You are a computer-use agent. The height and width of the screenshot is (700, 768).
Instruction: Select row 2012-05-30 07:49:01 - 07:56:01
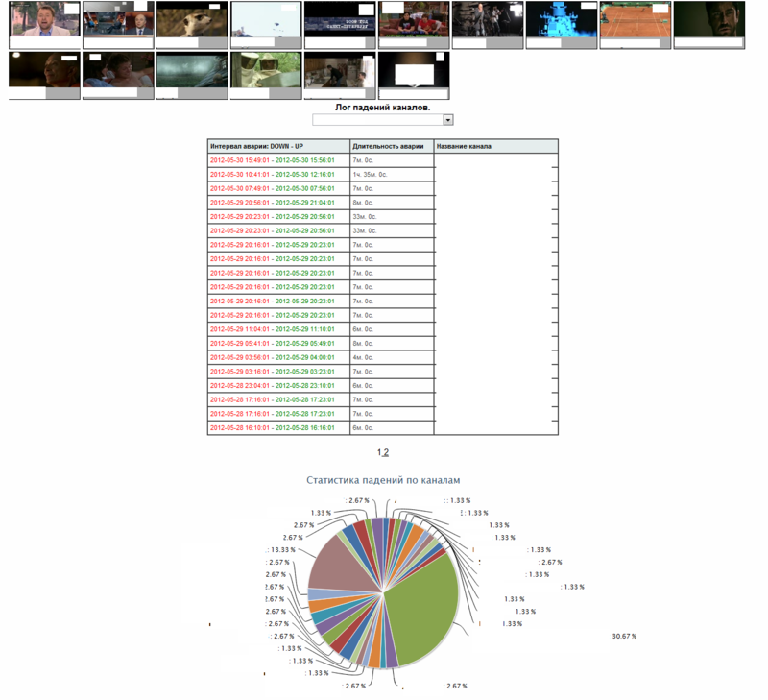point(382,188)
